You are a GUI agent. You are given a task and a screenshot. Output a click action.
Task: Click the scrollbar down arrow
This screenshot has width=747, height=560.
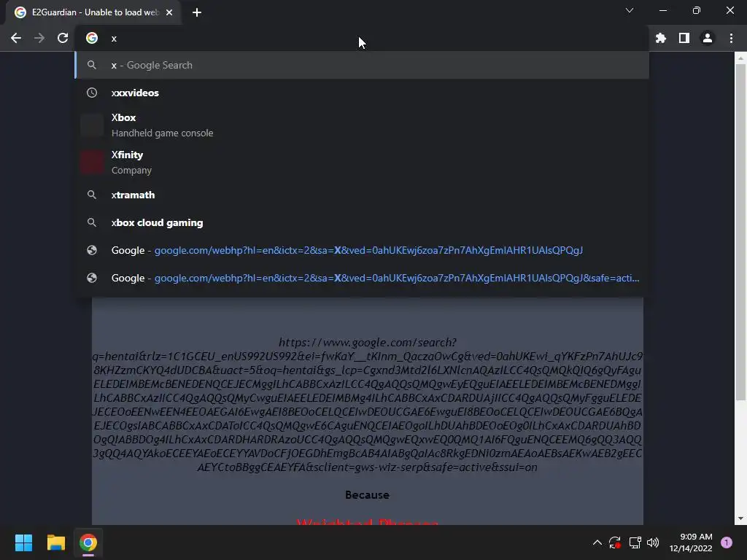[740, 518]
